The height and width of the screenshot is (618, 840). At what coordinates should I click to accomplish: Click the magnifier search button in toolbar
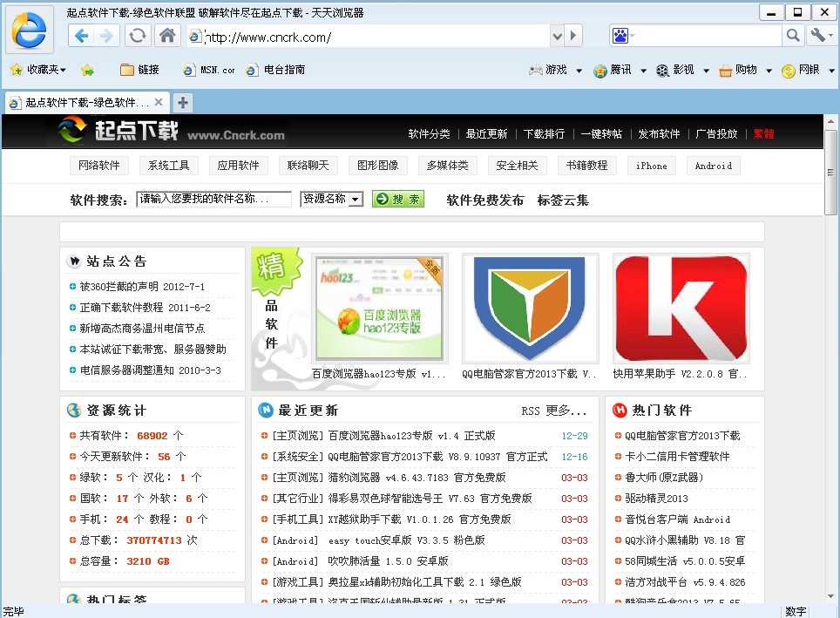coord(793,36)
